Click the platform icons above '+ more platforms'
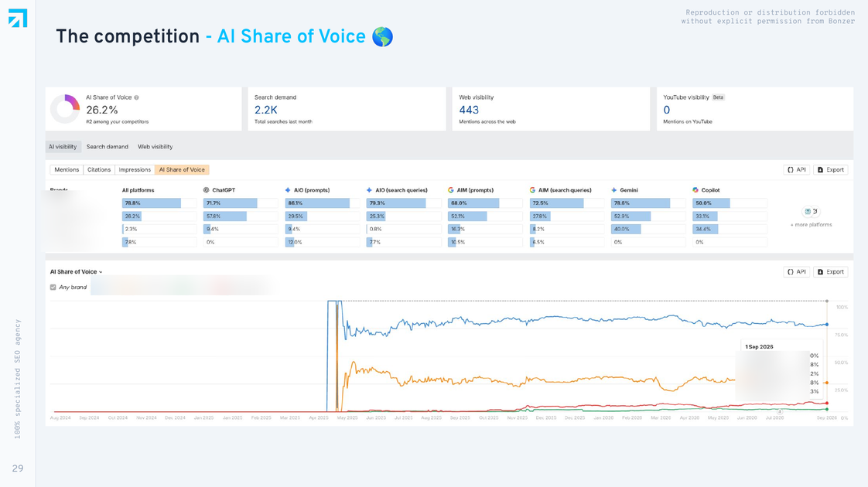 811,211
